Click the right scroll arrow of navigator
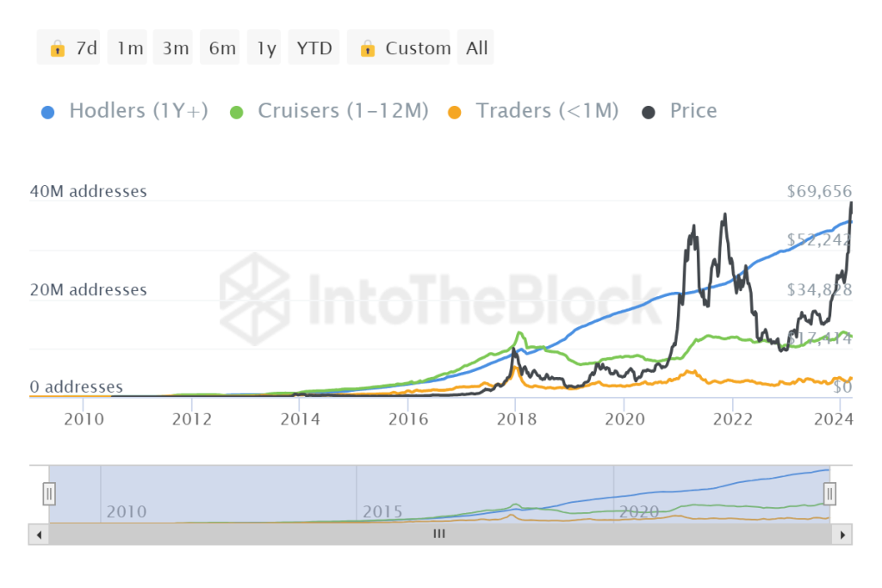Image resolution: width=882 pixels, height=588 pixels. point(843,534)
